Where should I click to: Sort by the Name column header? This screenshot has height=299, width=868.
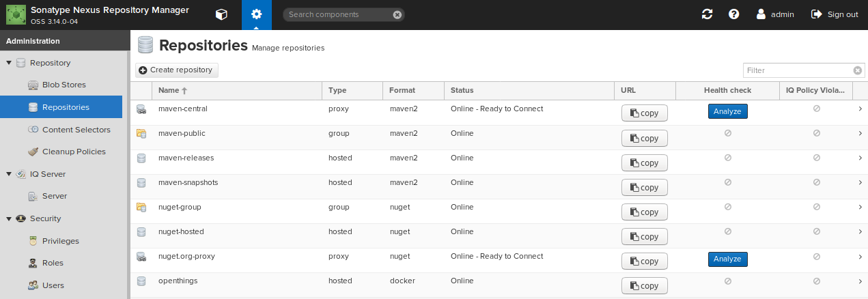click(237, 90)
